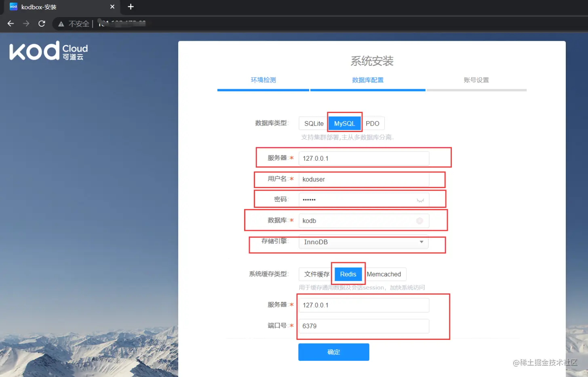Go to 环境检测 step tab

[263, 80]
